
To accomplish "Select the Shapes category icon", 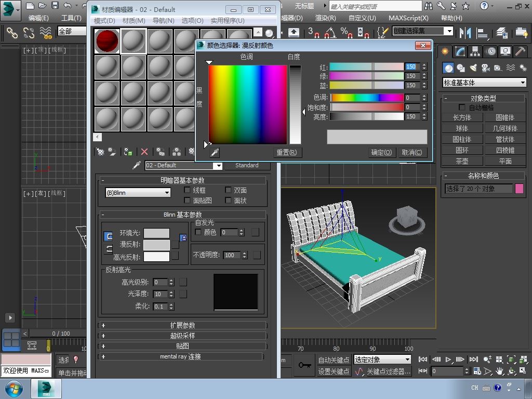I will tap(461, 68).
